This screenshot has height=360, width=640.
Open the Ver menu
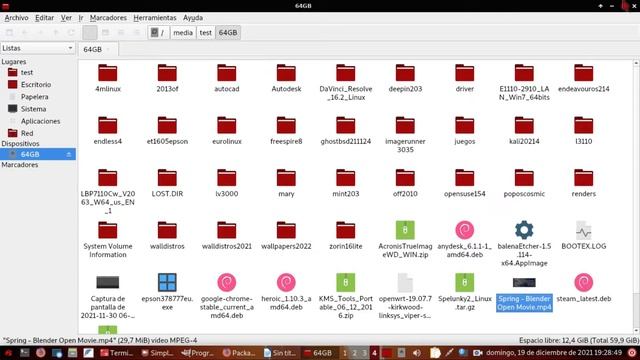coord(66,18)
